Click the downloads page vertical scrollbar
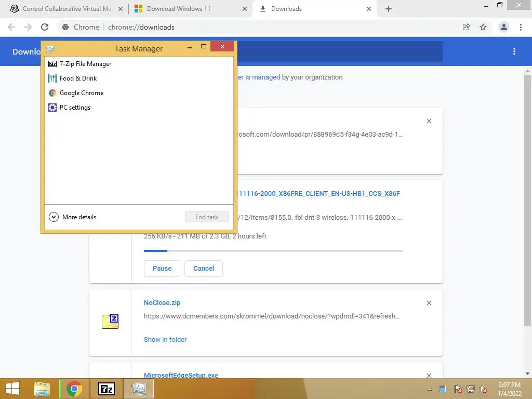The image size is (532, 399). (x=527, y=200)
